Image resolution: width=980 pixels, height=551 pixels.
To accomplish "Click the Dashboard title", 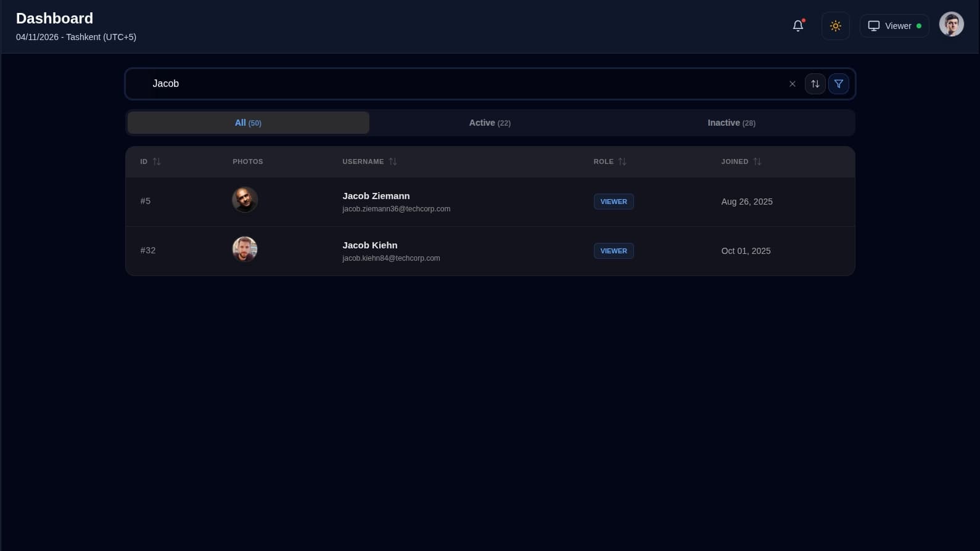I will click(x=54, y=18).
